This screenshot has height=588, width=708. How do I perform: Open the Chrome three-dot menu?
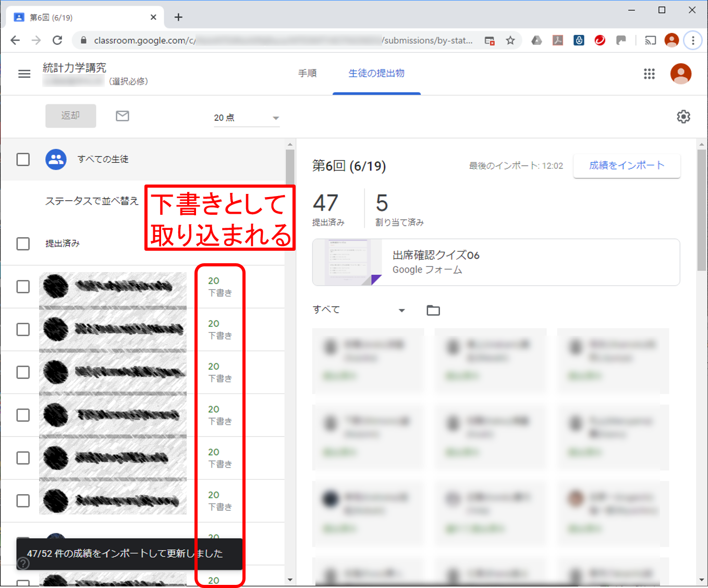tap(693, 40)
